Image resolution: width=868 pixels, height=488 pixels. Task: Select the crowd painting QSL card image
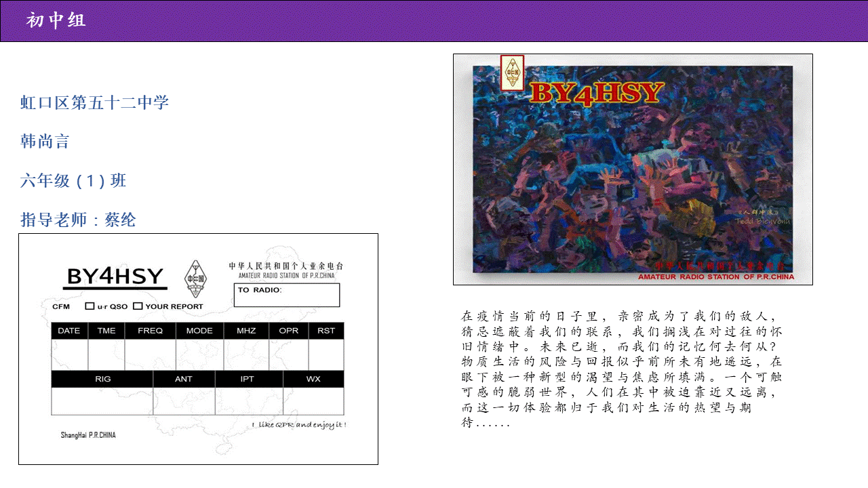[x=633, y=169]
